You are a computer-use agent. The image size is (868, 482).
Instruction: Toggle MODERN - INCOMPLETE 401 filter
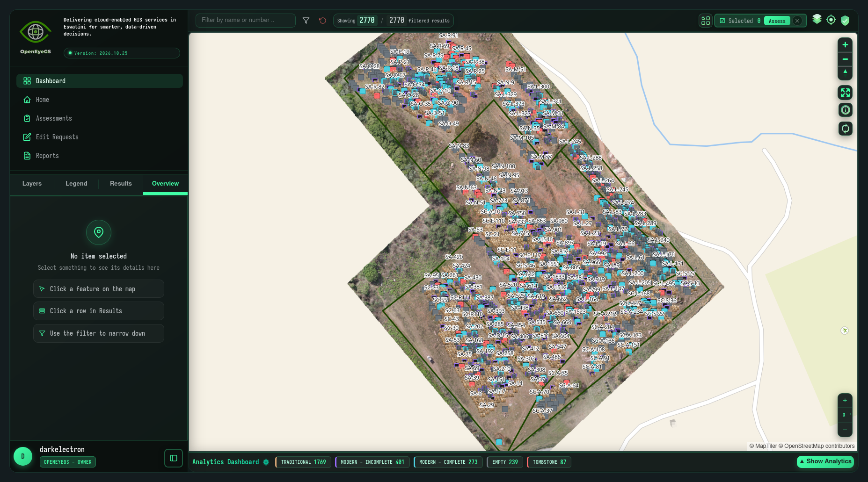(x=372, y=462)
